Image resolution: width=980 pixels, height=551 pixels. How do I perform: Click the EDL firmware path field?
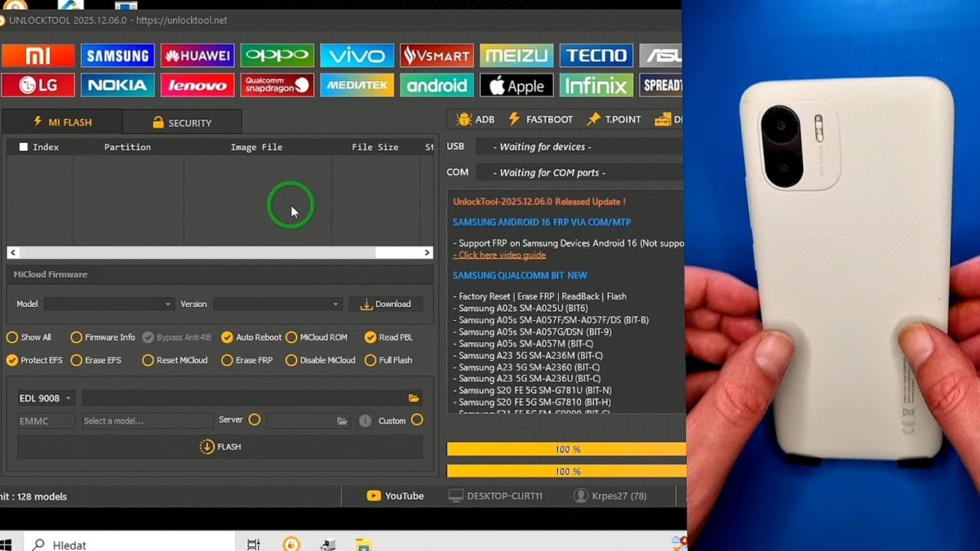(x=244, y=398)
